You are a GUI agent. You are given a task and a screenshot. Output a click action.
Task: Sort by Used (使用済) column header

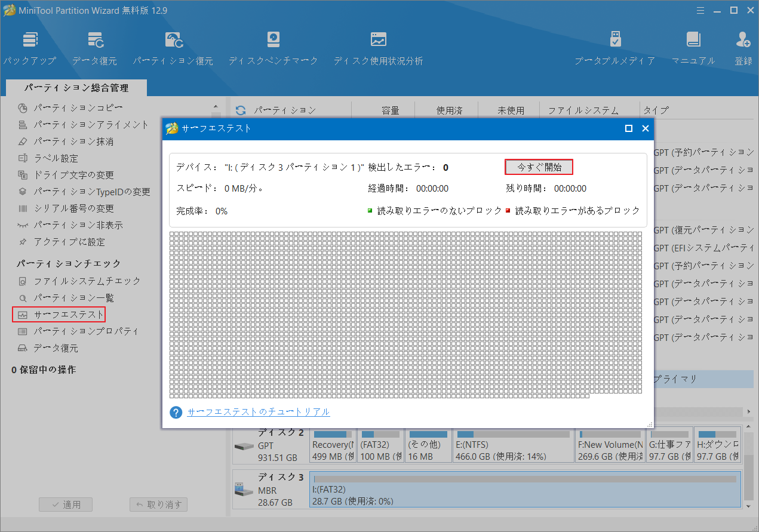coord(449,110)
